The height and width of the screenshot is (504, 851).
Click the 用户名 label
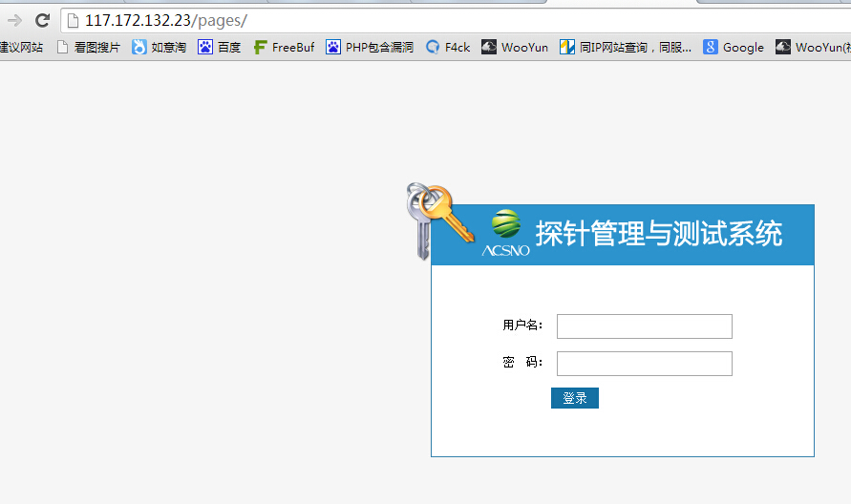(x=522, y=325)
